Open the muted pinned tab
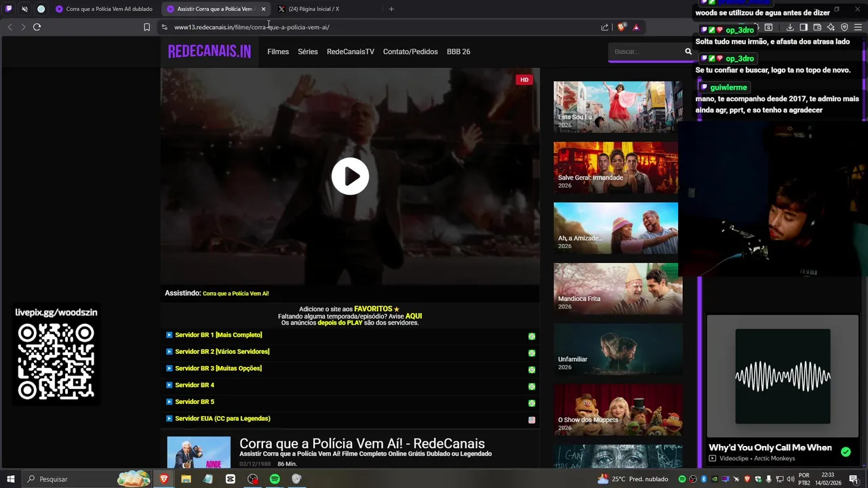This screenshot has width=868, height=488. [x=25, y=9]
